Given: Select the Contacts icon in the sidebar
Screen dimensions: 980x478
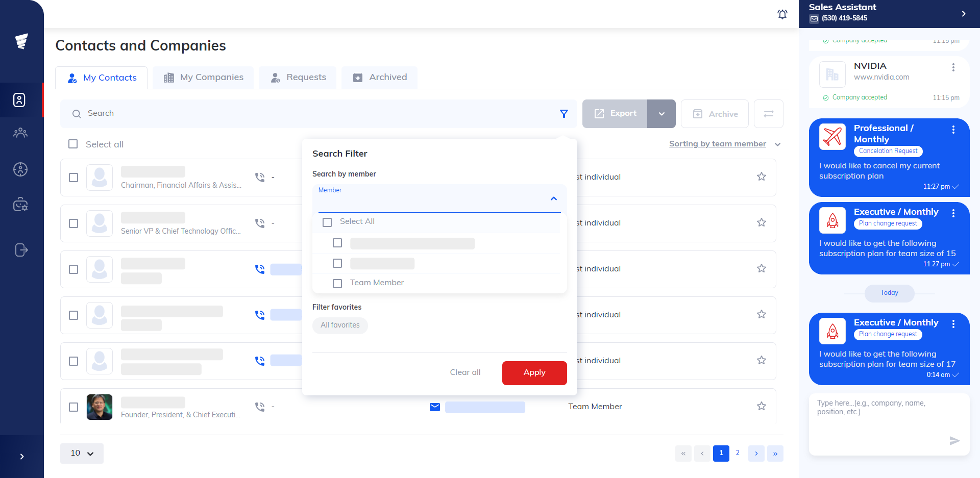Looking at the screenshot, I should click(20, 100).
